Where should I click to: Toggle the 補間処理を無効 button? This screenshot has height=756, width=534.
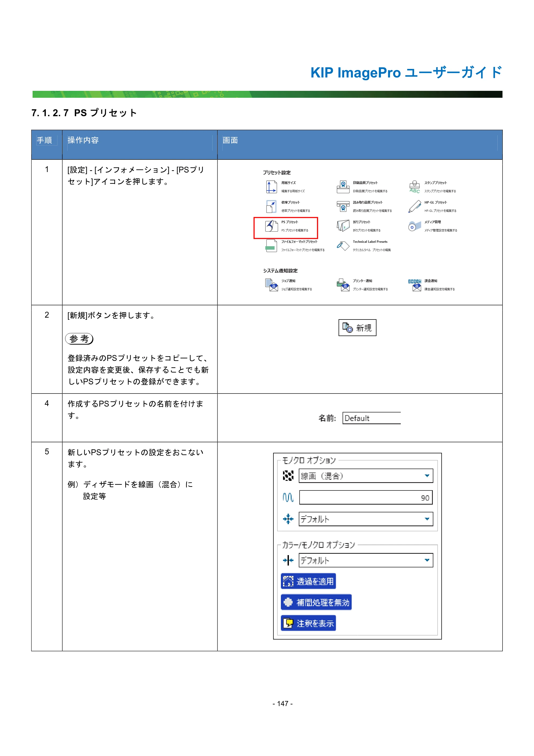click(x=316, y=602)
